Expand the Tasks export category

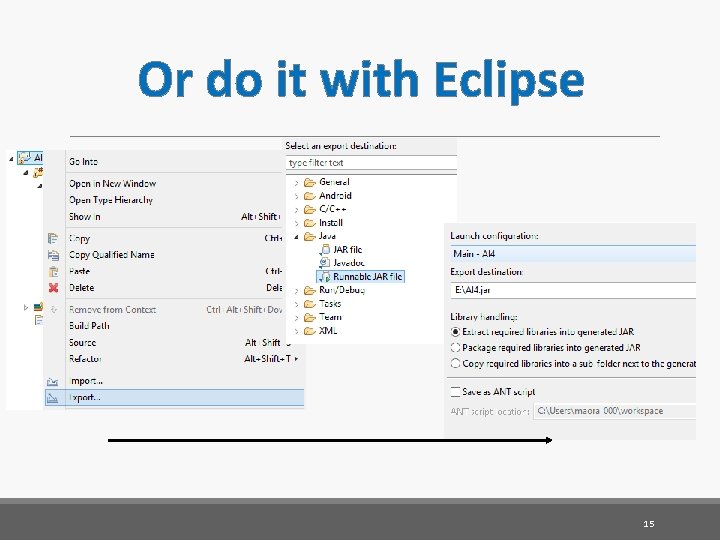[297, 304]
